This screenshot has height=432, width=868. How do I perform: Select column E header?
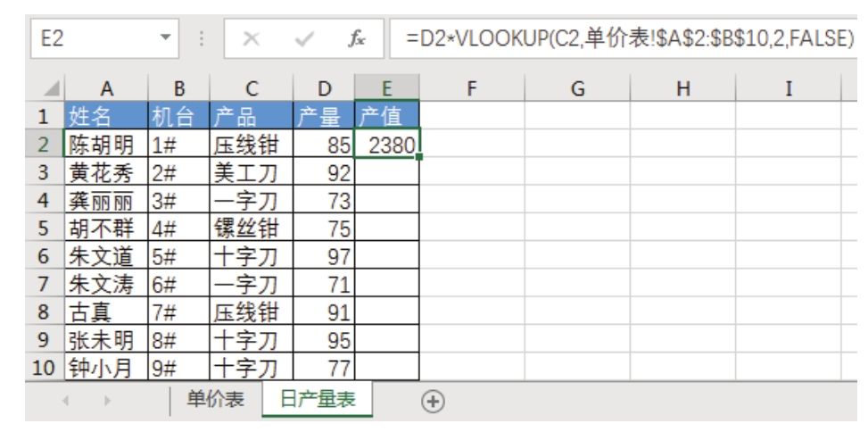point(386,90)
